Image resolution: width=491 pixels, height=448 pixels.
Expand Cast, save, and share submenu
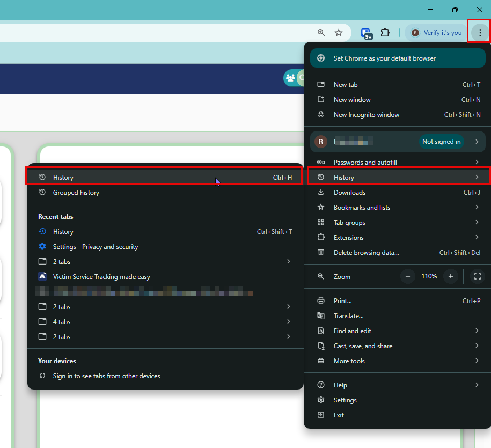click(x=398, y=346)
